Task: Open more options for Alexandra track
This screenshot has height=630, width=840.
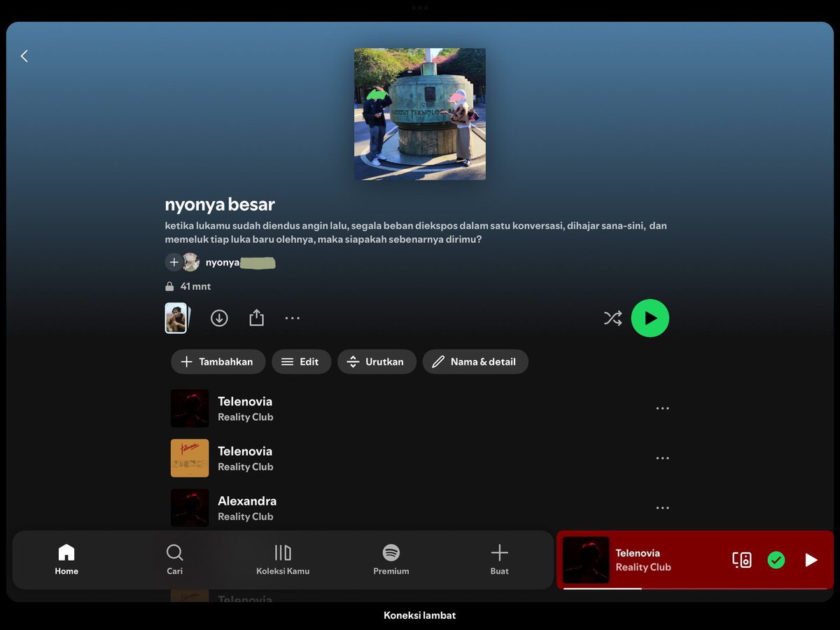Action: [x=662, y=508]
